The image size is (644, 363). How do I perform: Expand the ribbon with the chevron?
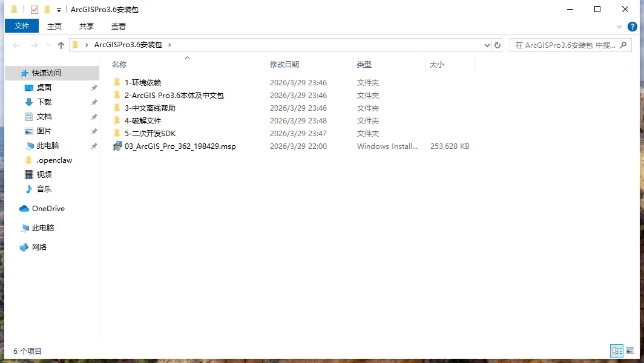coord(619,27)
